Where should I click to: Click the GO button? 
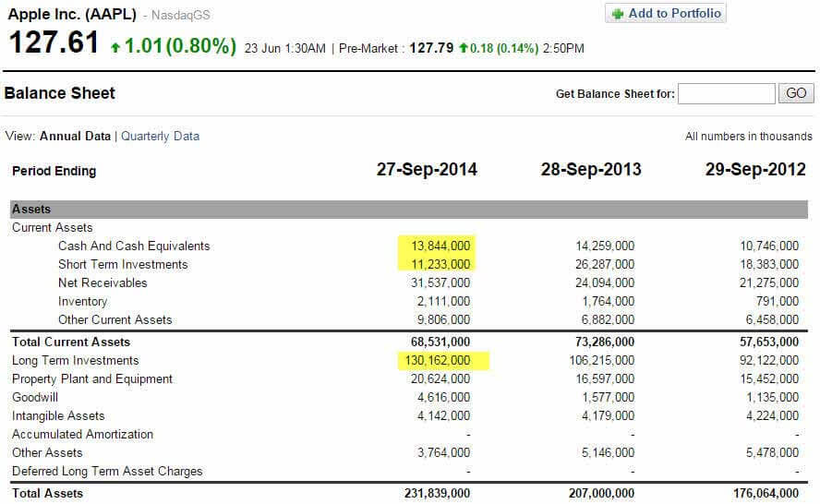click(796, 93)
